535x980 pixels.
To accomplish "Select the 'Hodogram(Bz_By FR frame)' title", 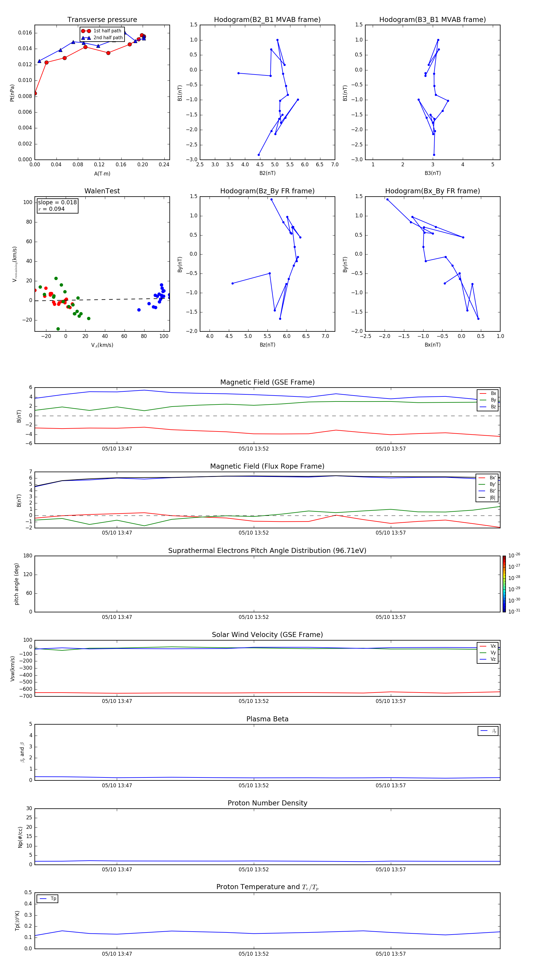I will (x=267, y=191).
